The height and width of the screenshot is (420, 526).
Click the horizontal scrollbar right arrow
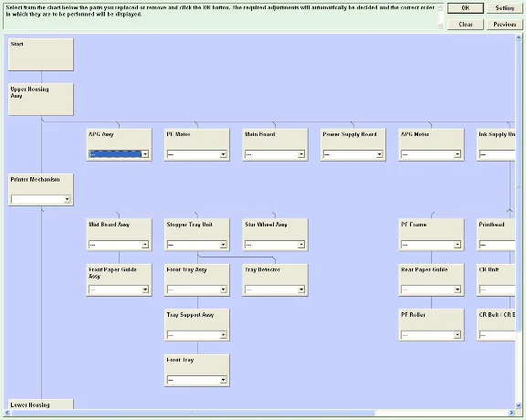coord(511,413)
